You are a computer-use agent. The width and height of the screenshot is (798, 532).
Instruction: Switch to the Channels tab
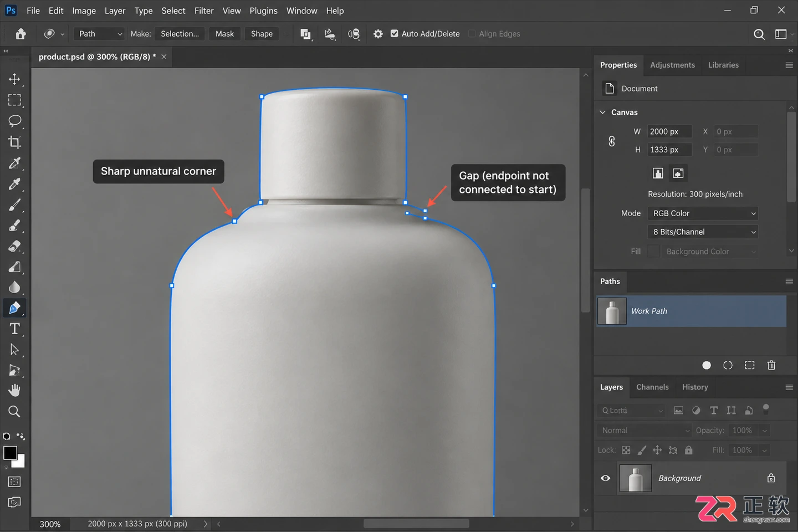652,387
